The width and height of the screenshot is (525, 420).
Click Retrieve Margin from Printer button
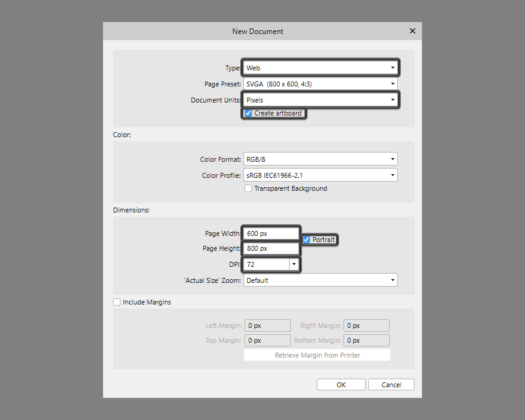click(x=317, y=355)
